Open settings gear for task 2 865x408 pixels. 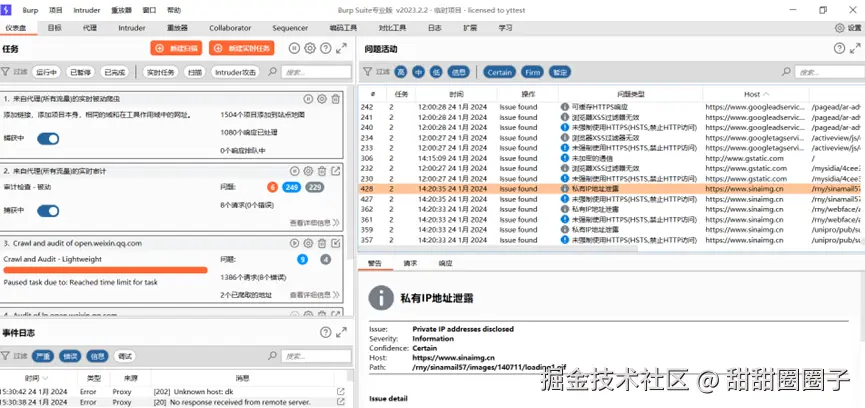pyautogui.click(x=308, y=171)
